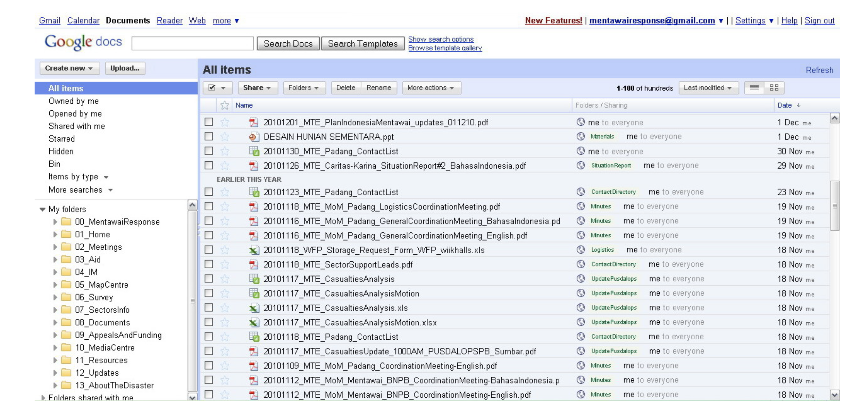Click the docs search text field

click(192, 44)
